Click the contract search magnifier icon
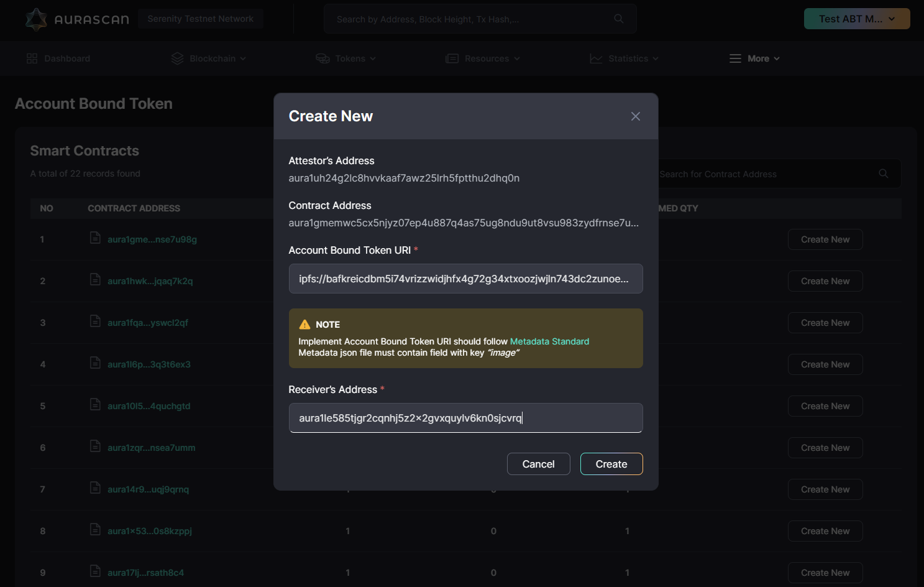 [884, 173]
